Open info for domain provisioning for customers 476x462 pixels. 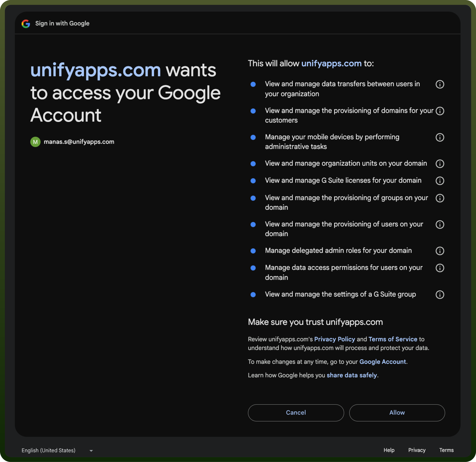click(440, 111)
